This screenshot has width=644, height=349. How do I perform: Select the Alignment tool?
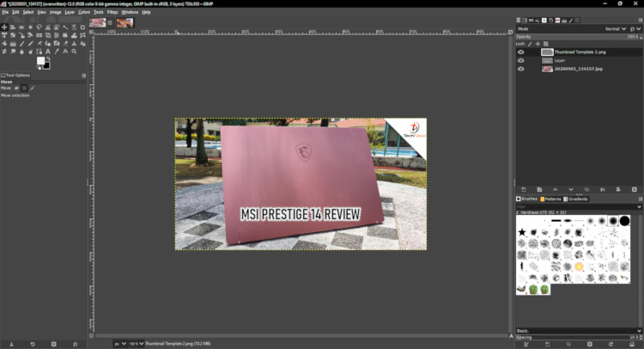coord(13,28)
